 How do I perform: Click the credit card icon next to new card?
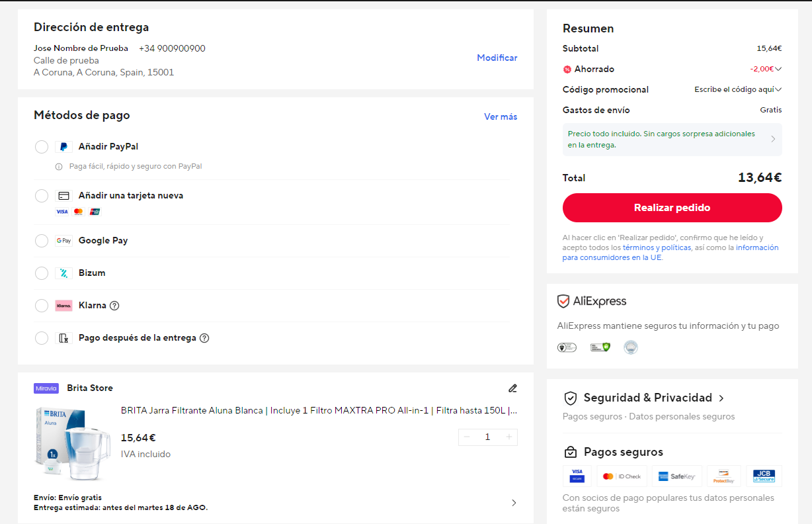click(63, 196)
